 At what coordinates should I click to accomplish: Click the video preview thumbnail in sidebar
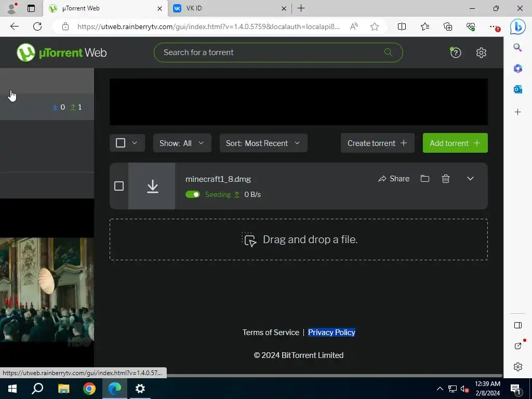(x=47, y=289)
